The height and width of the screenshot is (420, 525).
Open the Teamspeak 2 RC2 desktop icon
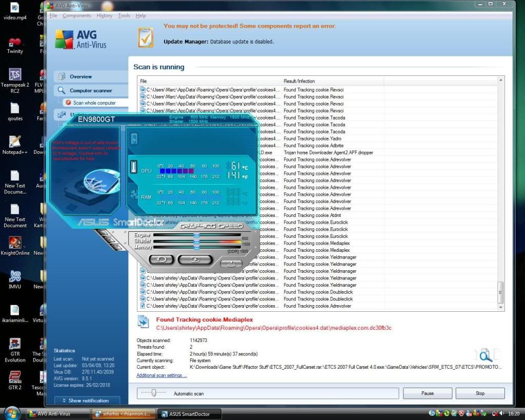(15, 81)
